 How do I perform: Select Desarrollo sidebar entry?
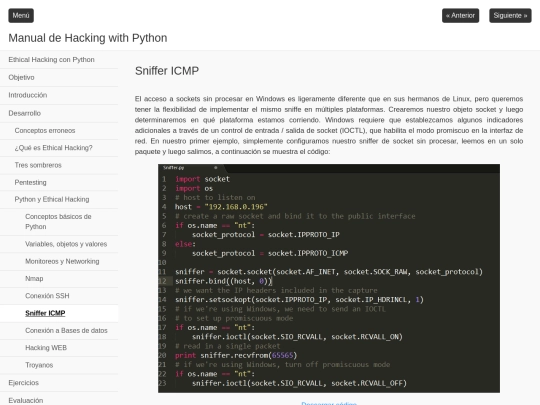pos(24,113)
